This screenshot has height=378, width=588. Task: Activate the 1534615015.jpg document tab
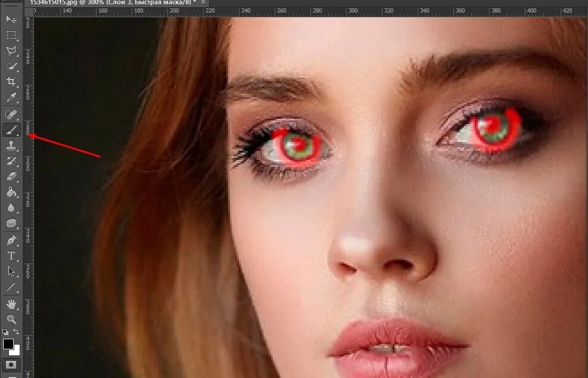tap(113, 2)
